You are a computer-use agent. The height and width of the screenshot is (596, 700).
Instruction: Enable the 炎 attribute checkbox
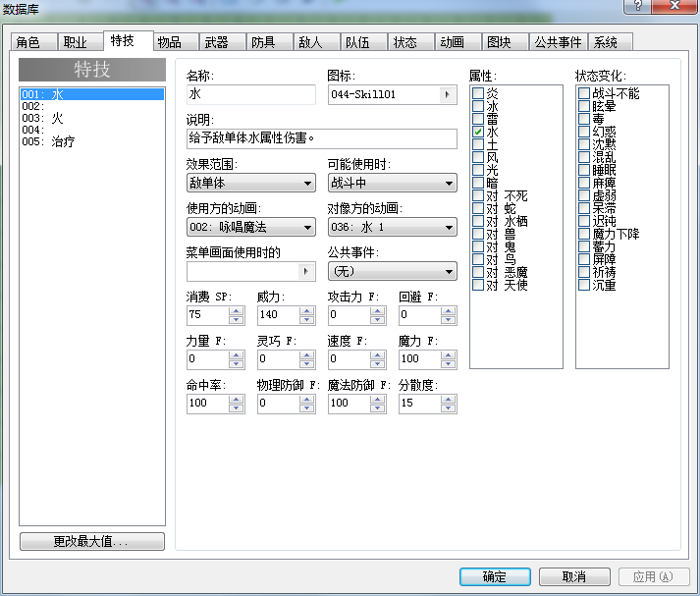tap(478, 93)
